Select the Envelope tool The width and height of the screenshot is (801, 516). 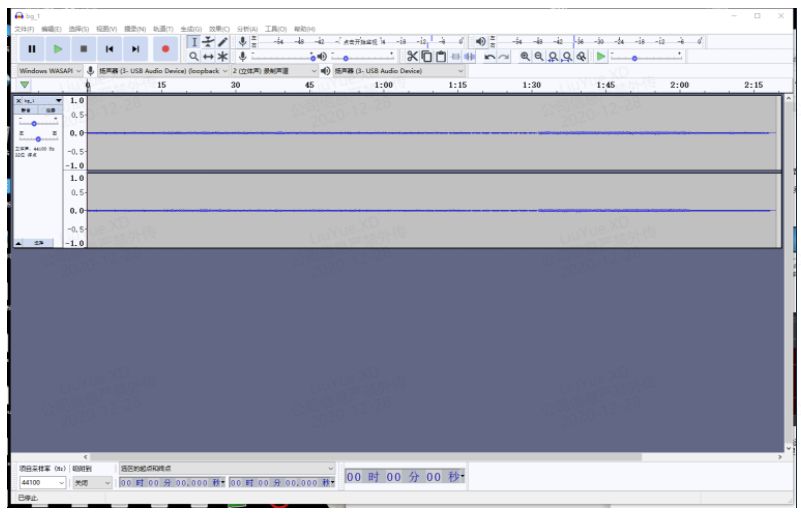208,42
